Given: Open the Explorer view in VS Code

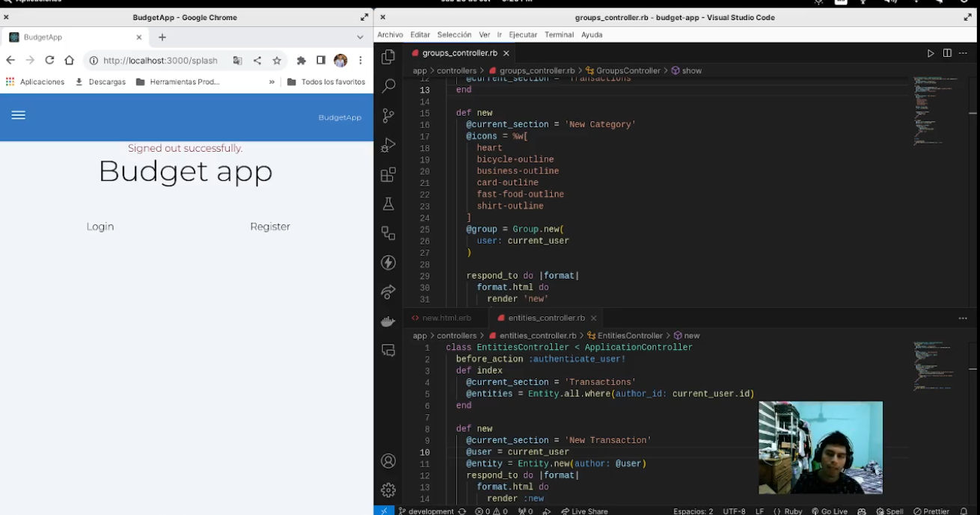Looking at the screenshot, I should (x=388, y=57).
